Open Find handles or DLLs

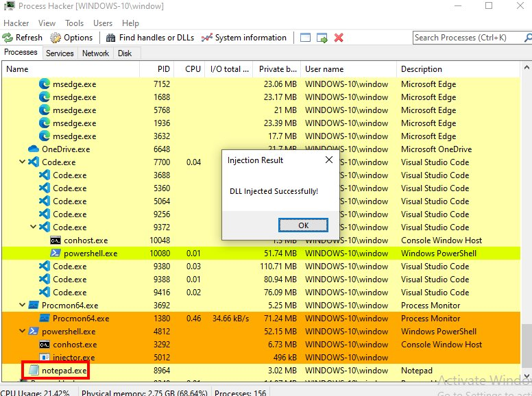point(150,38)
